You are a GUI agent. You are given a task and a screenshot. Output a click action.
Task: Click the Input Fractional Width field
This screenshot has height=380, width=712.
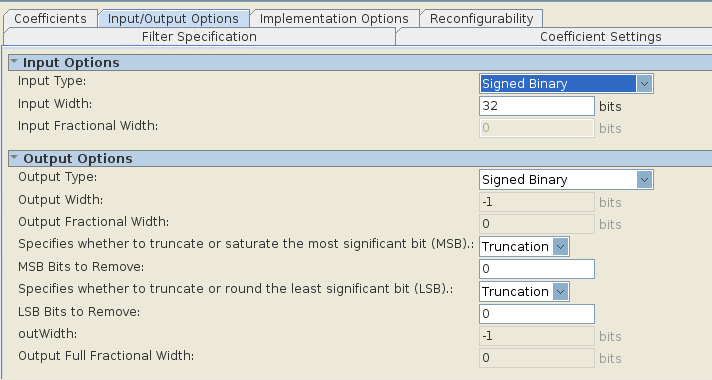(x=537, y=128)
